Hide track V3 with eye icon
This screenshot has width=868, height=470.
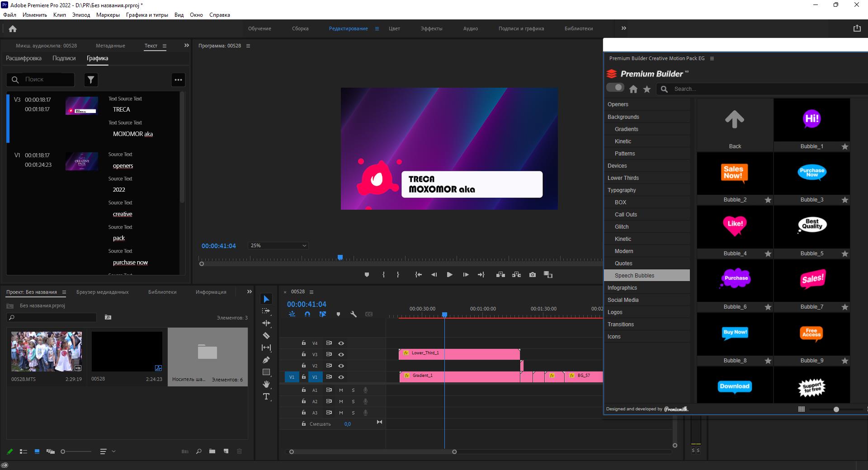[x=341, y=354]
